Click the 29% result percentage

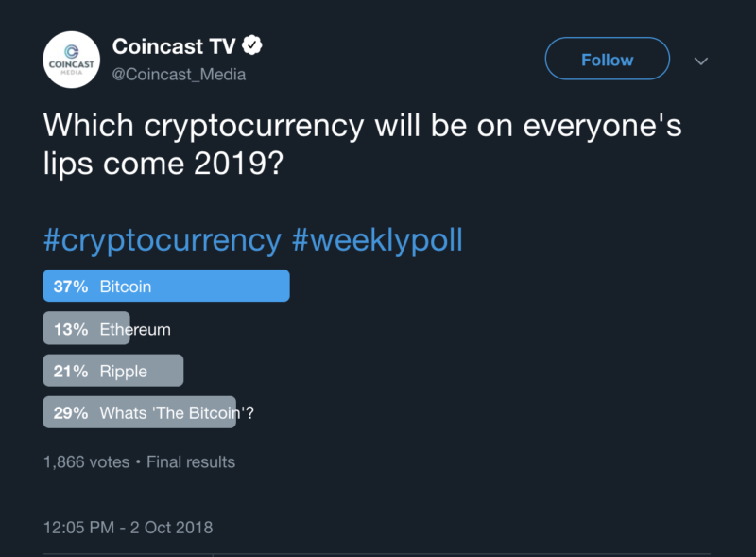pyautogui.click(x=72, y=412)
